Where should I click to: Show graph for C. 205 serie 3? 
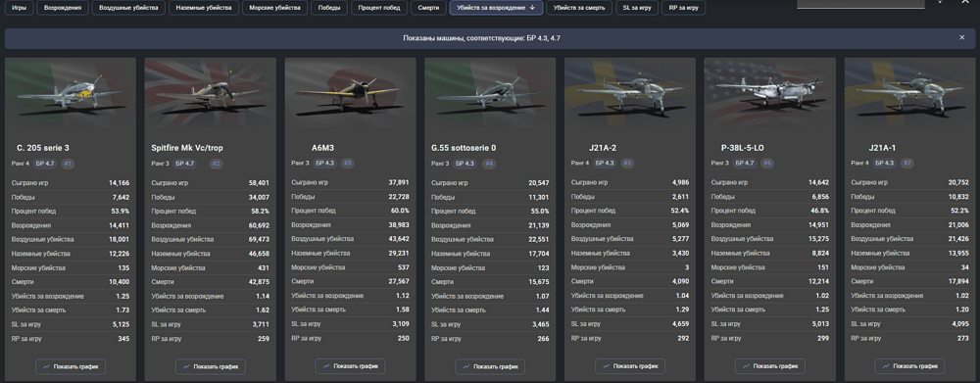(x=70, y=366)
